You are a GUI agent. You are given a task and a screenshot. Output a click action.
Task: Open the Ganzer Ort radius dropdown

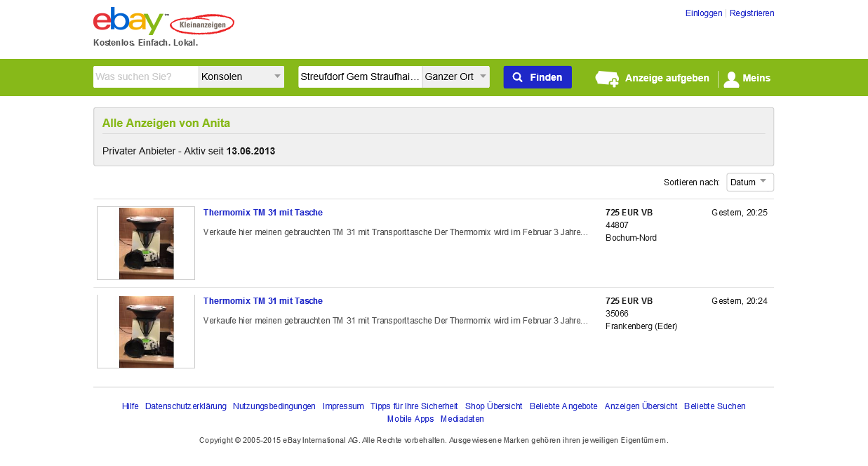click(x=456, y=77)
